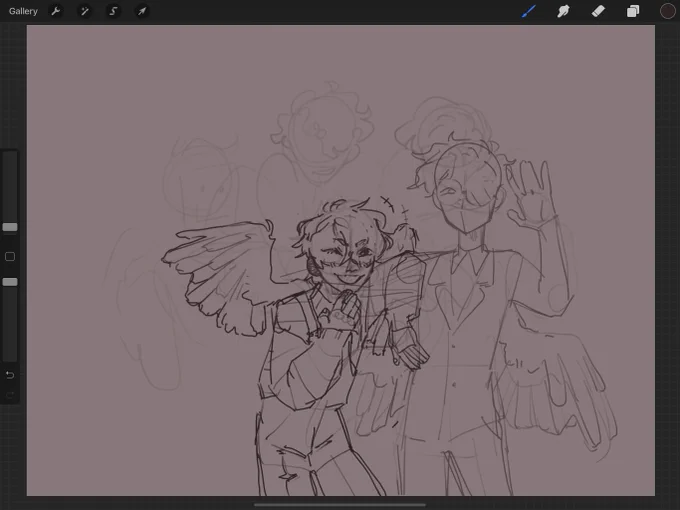Open the active color picker
680x510 pixels.
(667, 11)
